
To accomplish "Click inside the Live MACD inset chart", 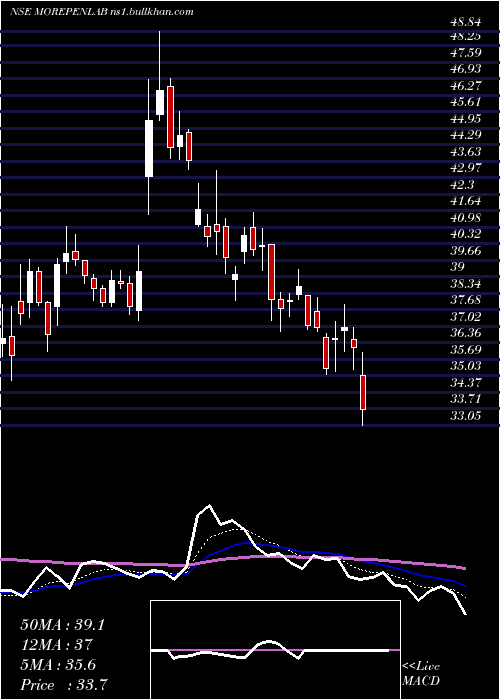I will (x=275, y=650).
